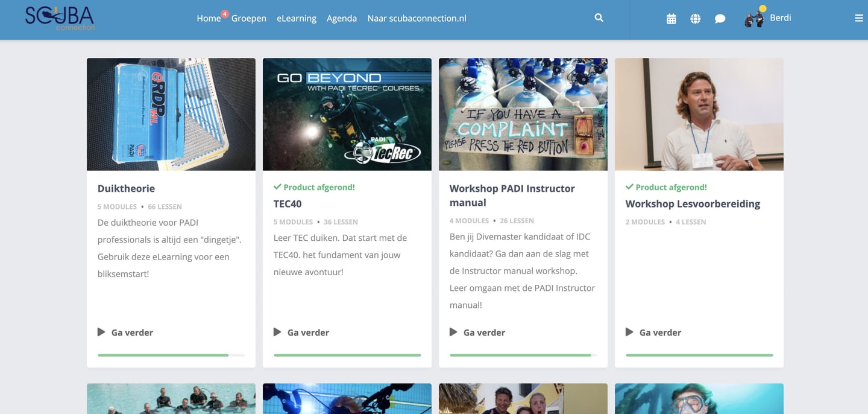Open the eLearning menu item
The height and width of the screenshot is (414, 868).
297,18
